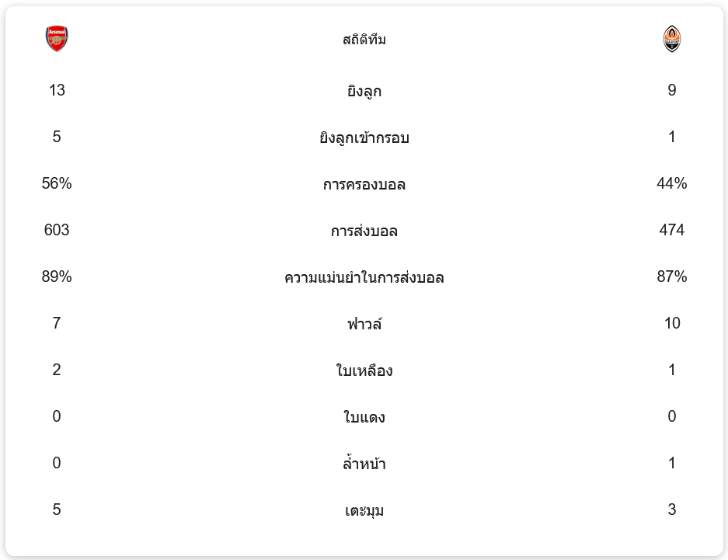This screenshot has height=560, width=728.
Task: Select Shakhtar's 474 passes value
Action: click(x=672, y=230)
